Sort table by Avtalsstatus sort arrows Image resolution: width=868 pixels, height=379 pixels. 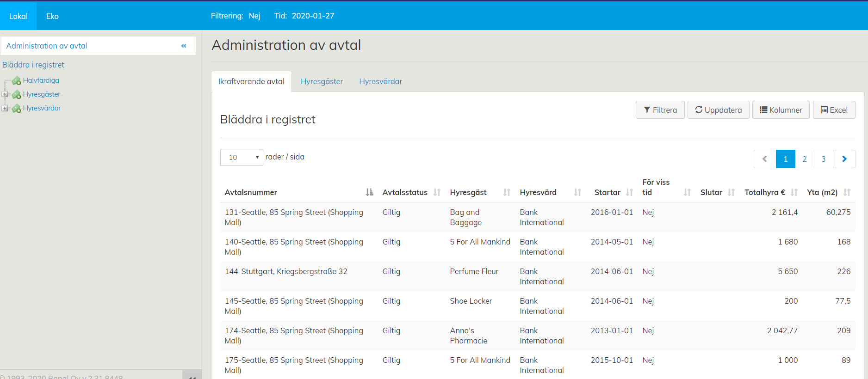tap(437, 192)
